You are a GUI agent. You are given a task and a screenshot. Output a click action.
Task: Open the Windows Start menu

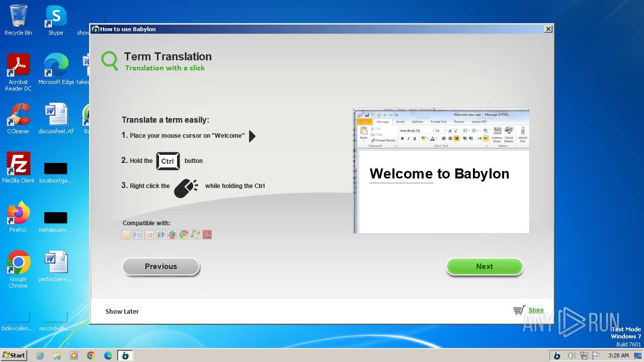[x=14, y=355]
